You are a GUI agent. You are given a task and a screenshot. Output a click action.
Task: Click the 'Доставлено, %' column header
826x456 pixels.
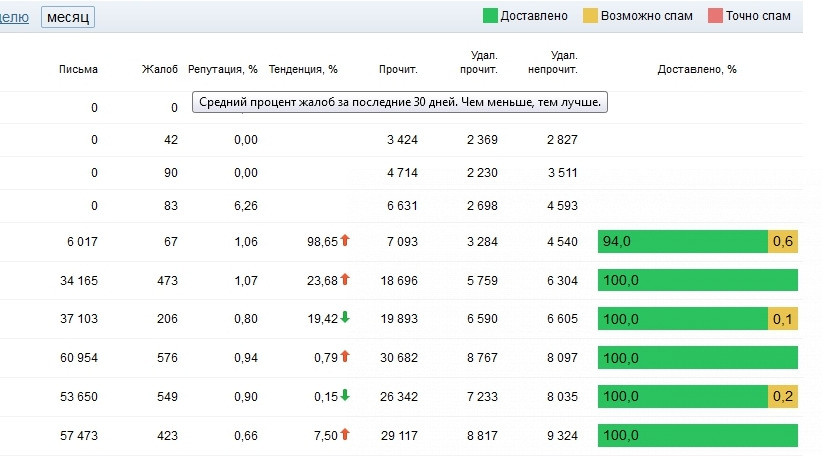[x=697, y=69]
